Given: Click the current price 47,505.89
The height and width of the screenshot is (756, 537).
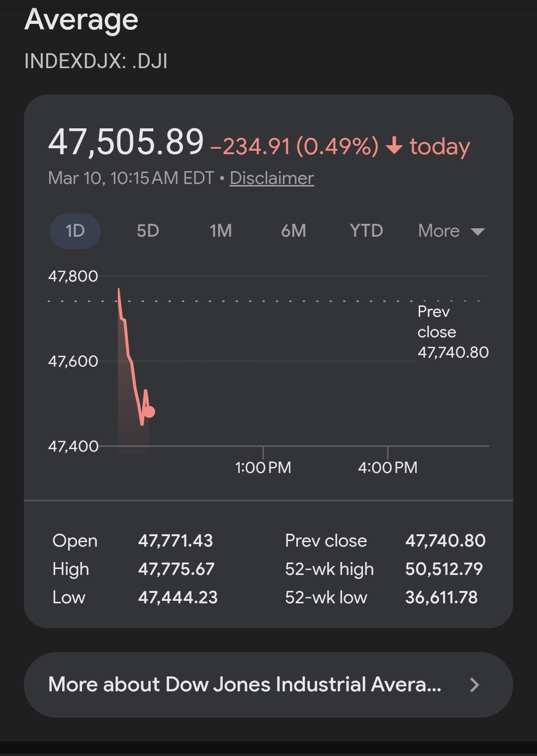Looking at the screenshot, I should (x=126, y=142).
